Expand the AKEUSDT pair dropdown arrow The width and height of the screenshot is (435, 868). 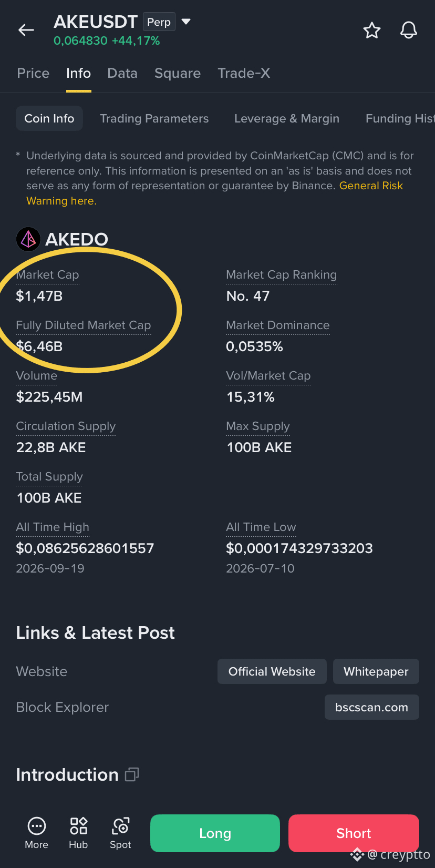186,22
